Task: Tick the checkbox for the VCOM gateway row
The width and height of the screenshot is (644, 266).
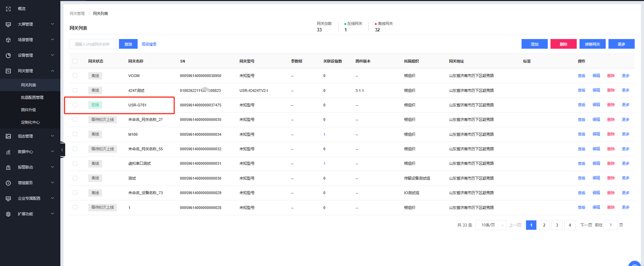Action: (x=75, y=76)
